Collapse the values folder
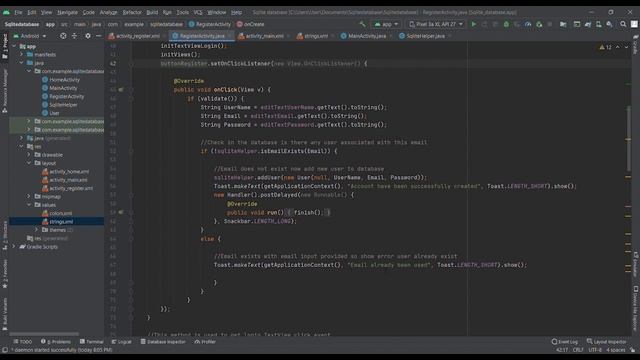The image size is (640, 360). 29,205
